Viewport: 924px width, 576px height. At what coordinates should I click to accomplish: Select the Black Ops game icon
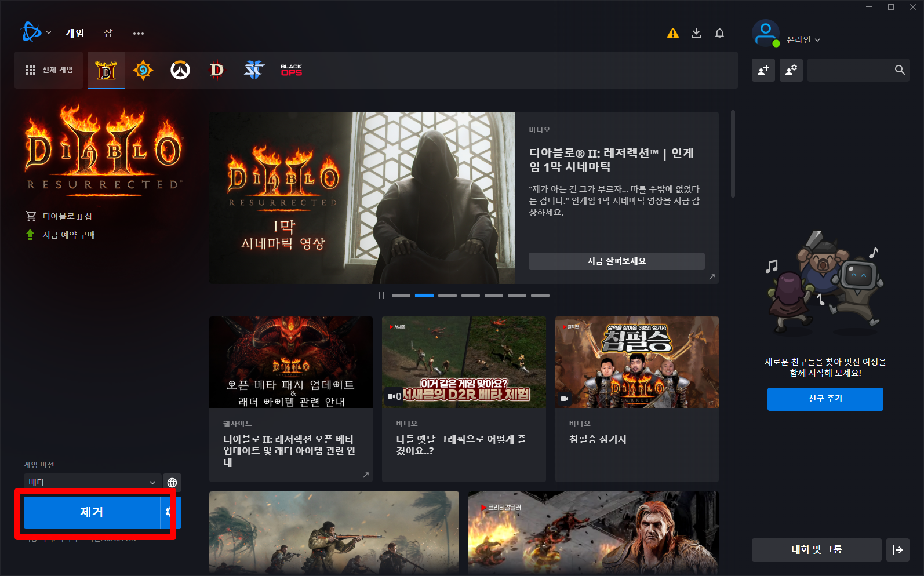tap(292, 70)
